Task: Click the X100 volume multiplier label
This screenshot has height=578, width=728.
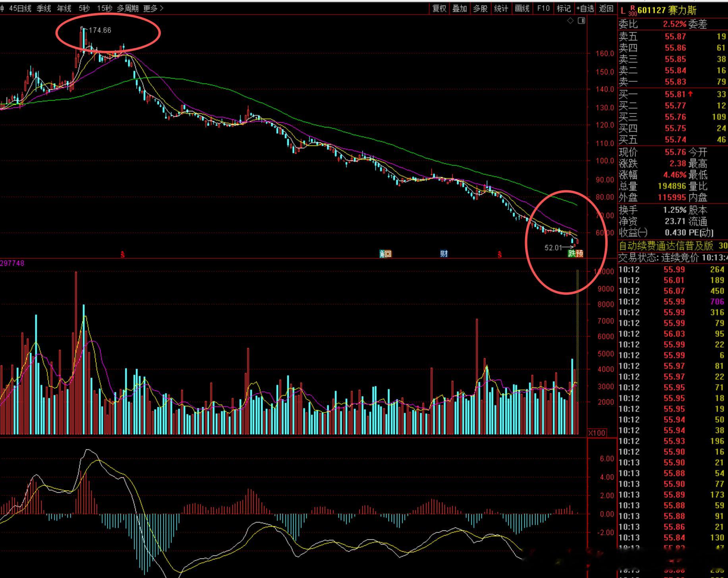Action: [x=597, y=433]
